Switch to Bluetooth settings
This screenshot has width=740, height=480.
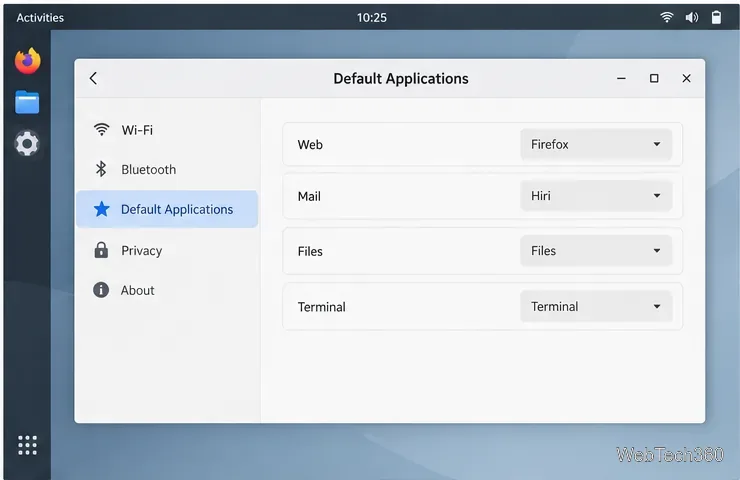click(x=167, y=169)
